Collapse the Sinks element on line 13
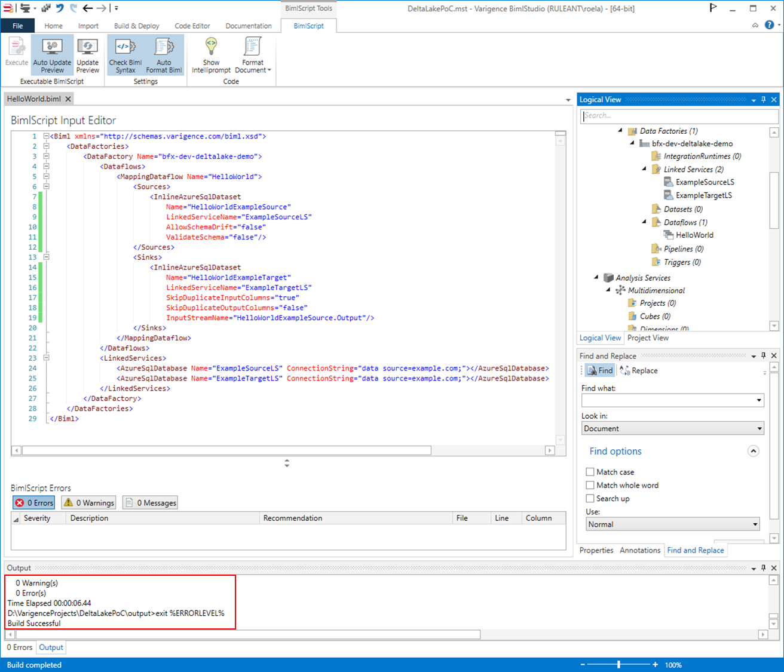 [x=46, y=257]
